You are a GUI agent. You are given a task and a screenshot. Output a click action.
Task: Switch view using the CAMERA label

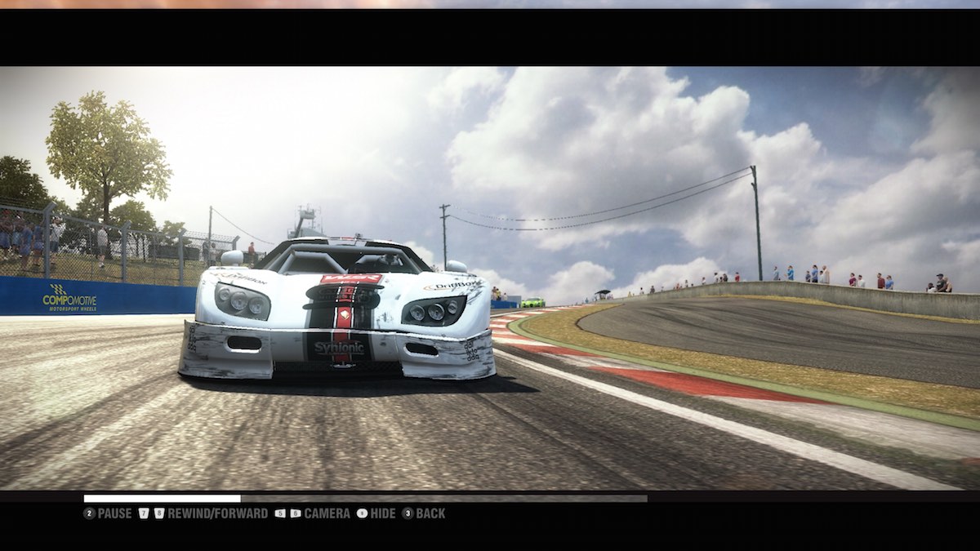tap(327, 513)
